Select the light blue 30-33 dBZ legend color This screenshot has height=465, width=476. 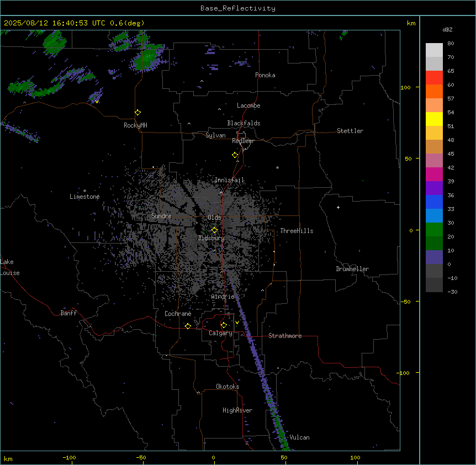[434, 216]
